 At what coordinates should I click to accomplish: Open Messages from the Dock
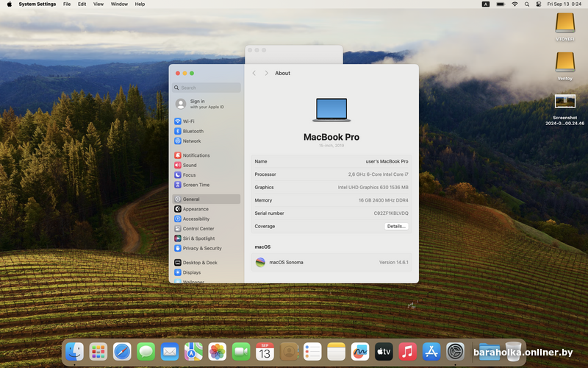pyautogui.click(x=146, y=352)
